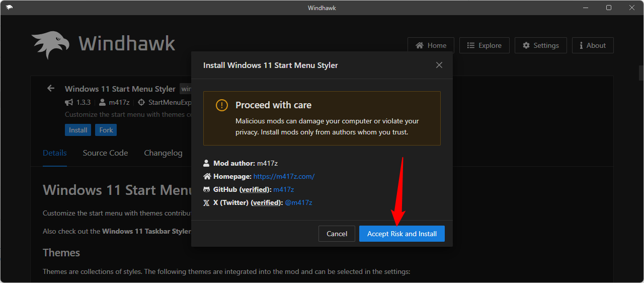The height and width of the screenshot is (283, 644).
Task: Open the Explore page
Action: tap(484, 45)
